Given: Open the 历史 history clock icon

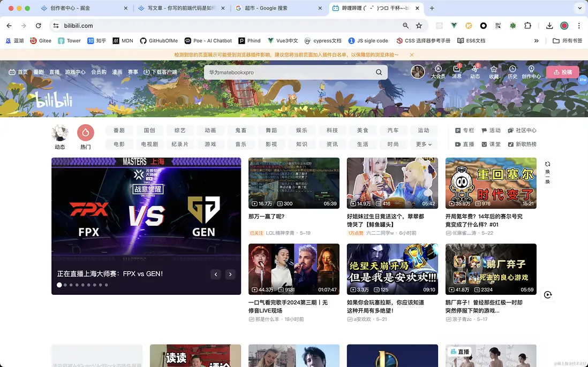Looking at the screenshot, I should tap(512, 72).
